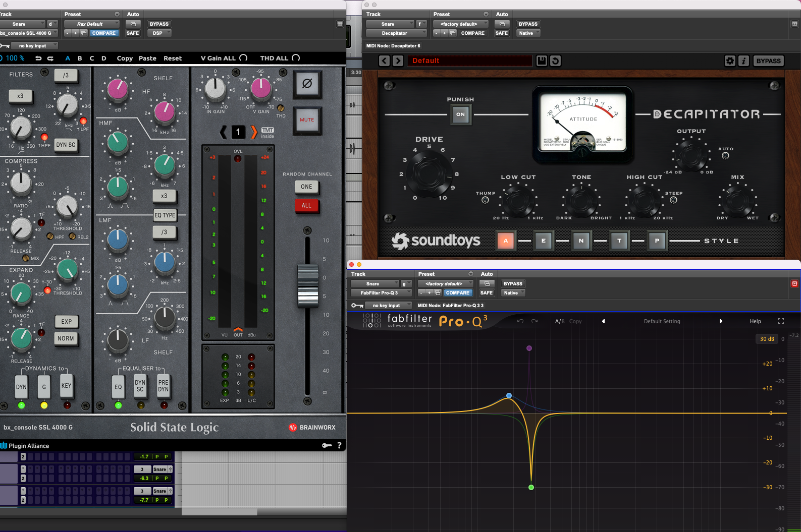The height and width of the screenshot is (532, 801).
Task: Click the Decapitator BYPASS button
Action: 768,61
